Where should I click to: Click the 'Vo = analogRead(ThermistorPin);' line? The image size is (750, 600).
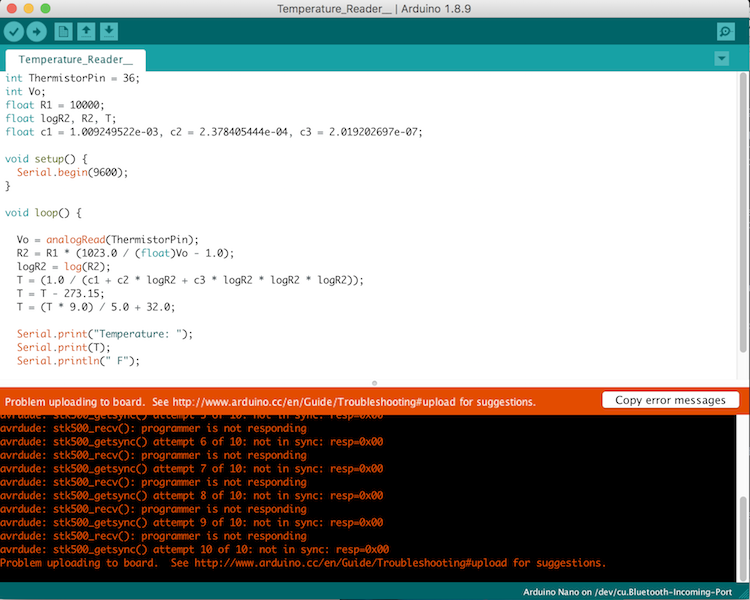tap(108, 240)
